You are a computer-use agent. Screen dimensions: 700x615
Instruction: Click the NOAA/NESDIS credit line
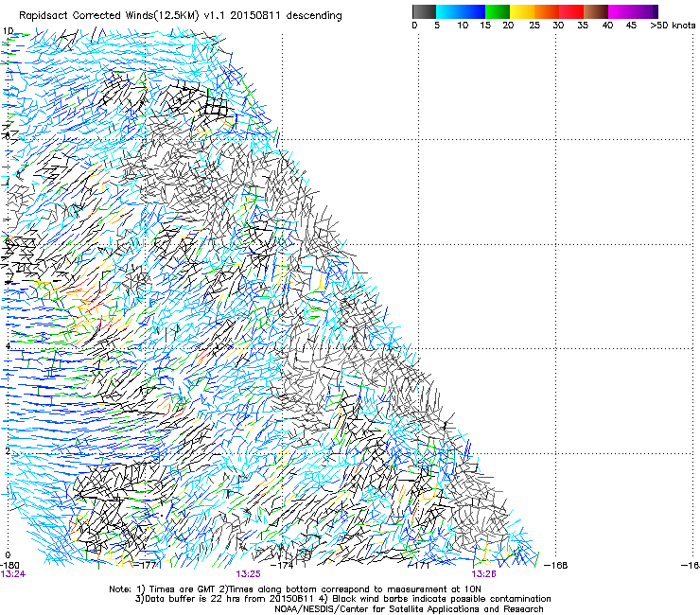(409, 609)
